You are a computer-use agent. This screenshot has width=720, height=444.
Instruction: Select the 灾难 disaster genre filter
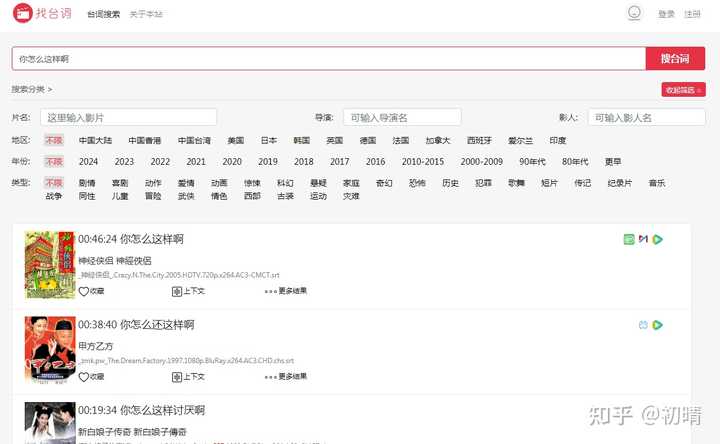click(x=351, y=196)
